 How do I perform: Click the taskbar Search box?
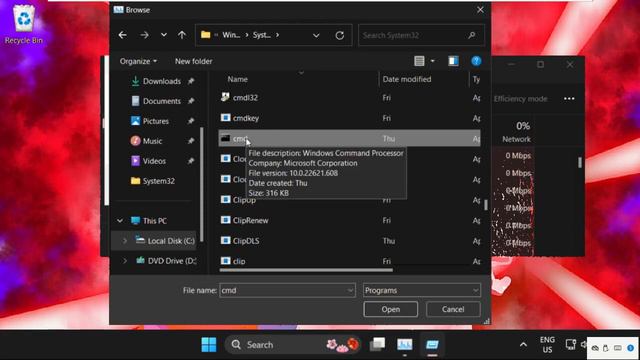coord(293,345)
